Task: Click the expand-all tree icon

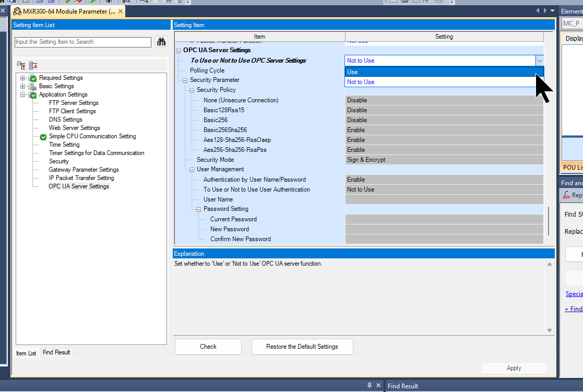Action: pyautogui.click(x=21, y=65)
